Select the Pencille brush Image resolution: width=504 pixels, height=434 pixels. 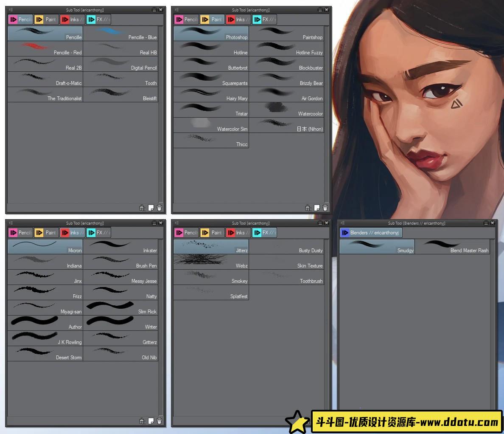(45, 34)
